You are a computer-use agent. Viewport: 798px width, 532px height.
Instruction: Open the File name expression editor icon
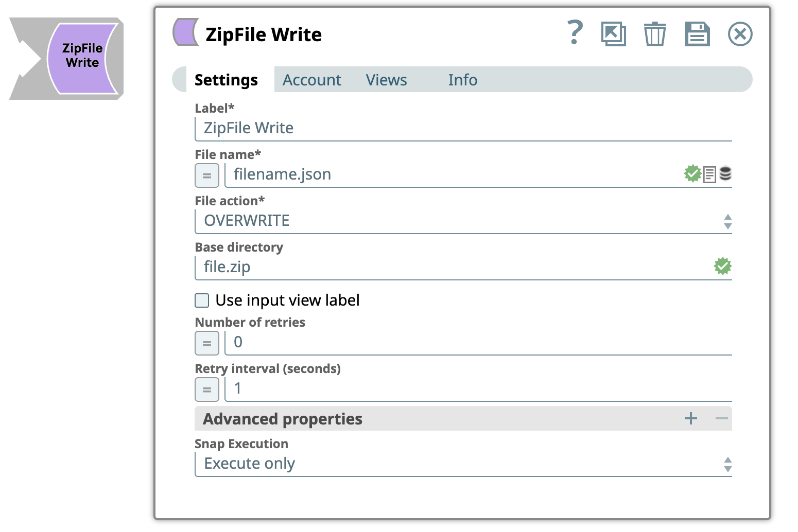pos(709,174)
